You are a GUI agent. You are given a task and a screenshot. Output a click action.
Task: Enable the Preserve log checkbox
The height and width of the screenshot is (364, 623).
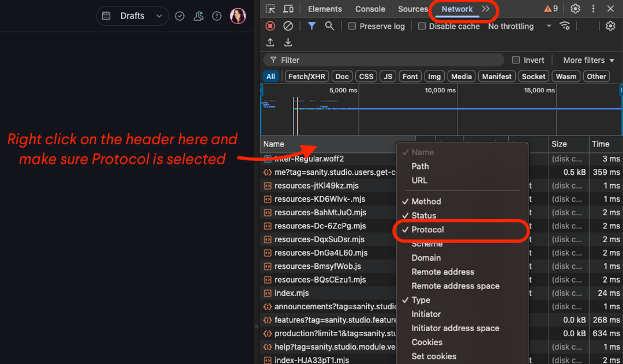tap(351, 26)
